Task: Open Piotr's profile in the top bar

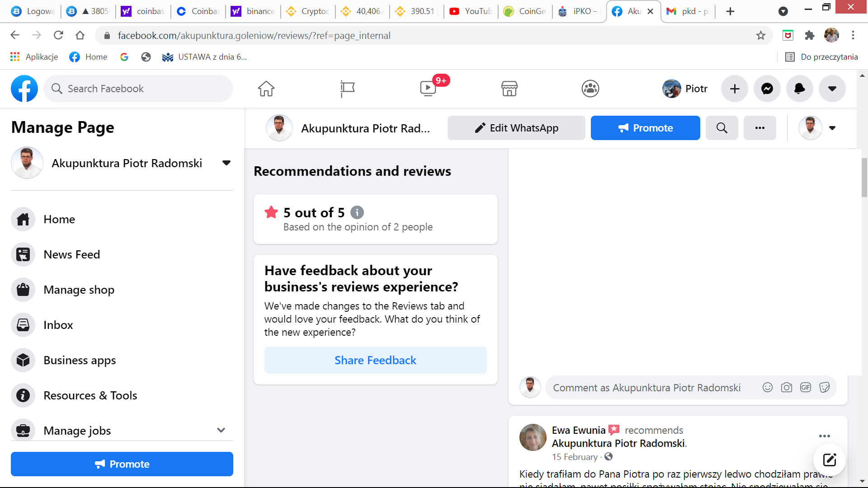Action: click(685, 89)
